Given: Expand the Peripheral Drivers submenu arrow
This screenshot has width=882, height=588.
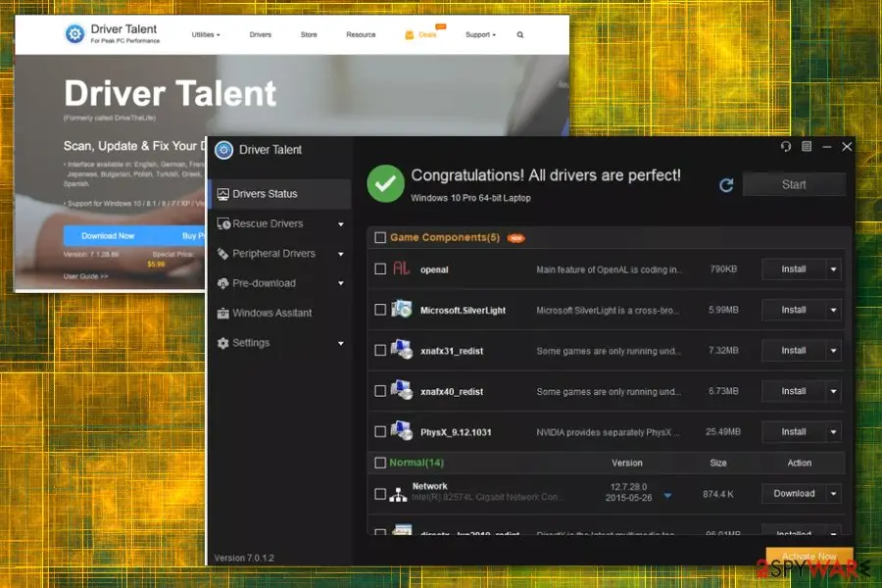Looking at the screenshot, I should tap(341, 255).
